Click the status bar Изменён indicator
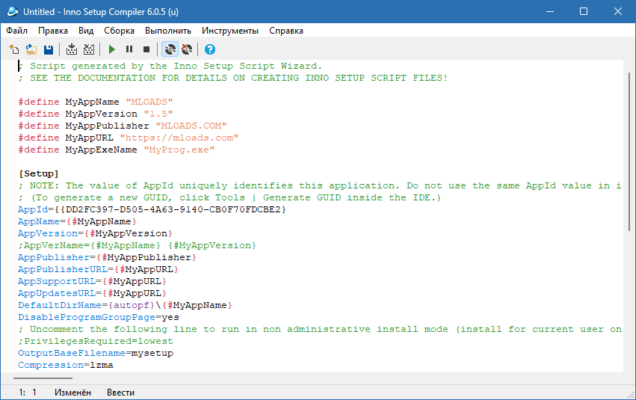 point(73,392)
